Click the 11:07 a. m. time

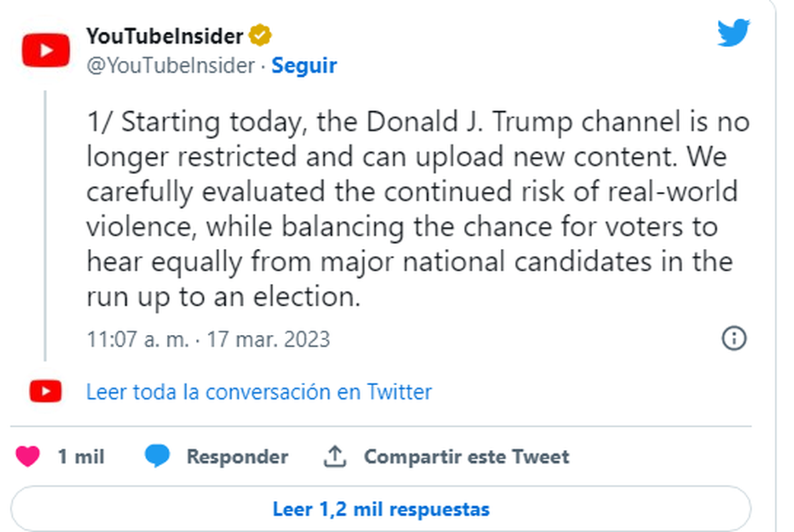tap(138, 339)
